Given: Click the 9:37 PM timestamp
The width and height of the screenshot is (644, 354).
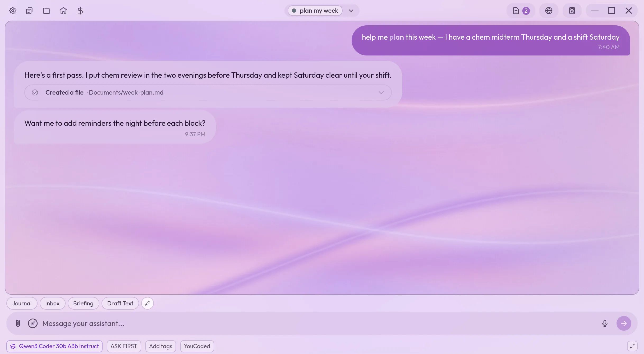Looking at the screenshot, I should point(195,134).
